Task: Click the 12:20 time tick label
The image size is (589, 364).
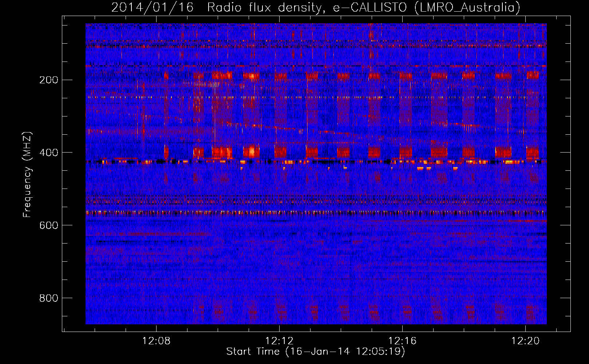Action: click(525, 341)
